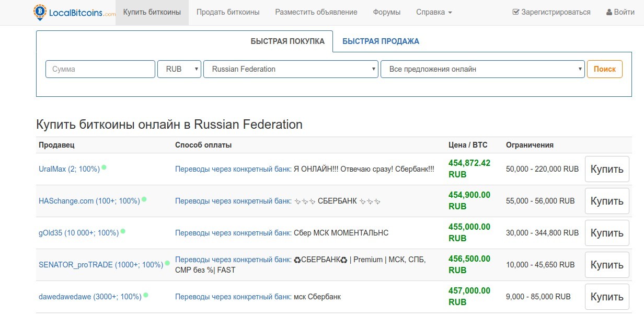This screenshot has width=644, height=314.
Task: Focus the Сумма amount input field
Action: pyautogui.click(x=100, y=69)
